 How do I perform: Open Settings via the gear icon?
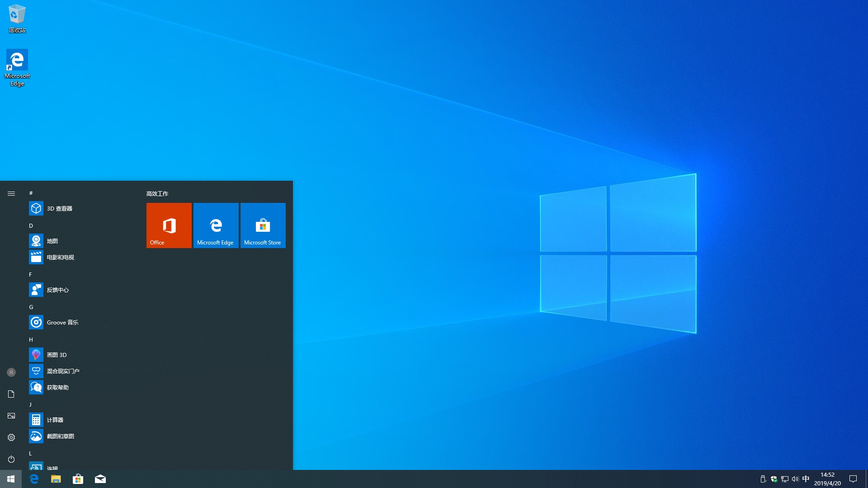tap(11, 437)
